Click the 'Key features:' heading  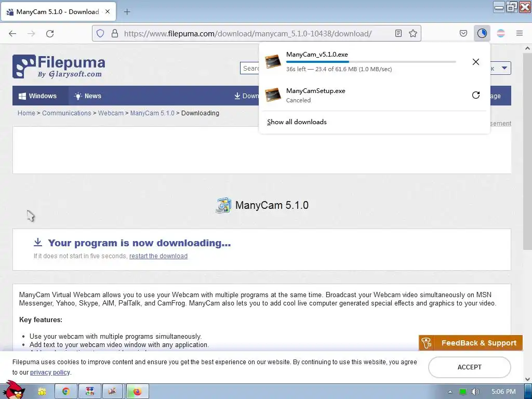coord(41,320)
